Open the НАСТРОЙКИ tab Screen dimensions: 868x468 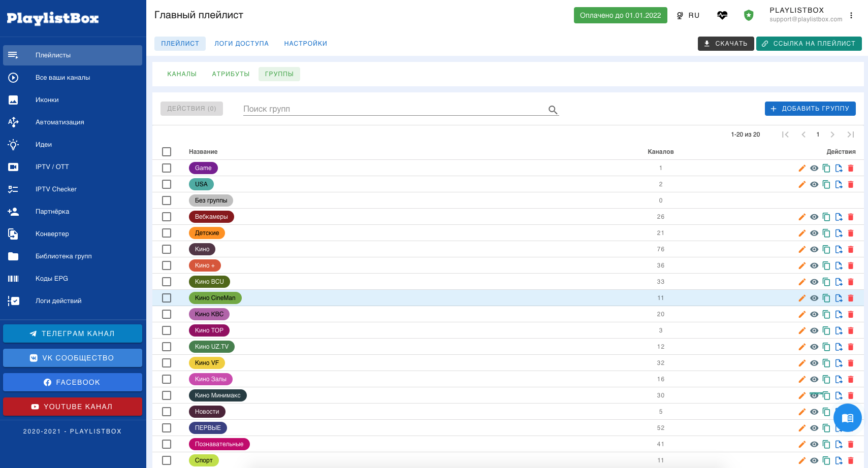306,44
